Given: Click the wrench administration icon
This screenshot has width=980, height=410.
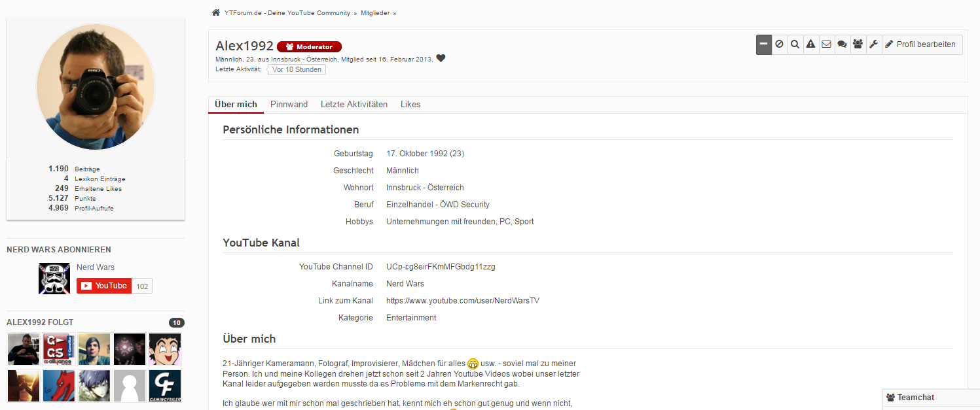Looking at the screenshot, I should pyautogui.click(x=873, y=44).
